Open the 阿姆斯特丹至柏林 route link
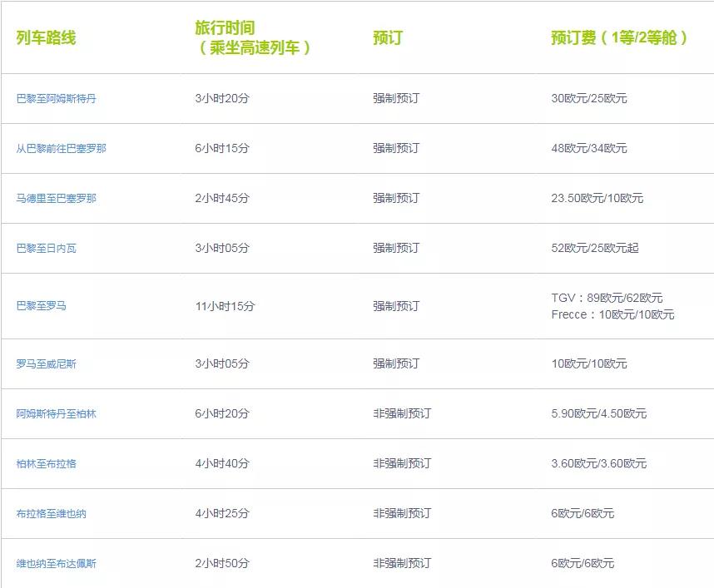 [x=57, y=413]
